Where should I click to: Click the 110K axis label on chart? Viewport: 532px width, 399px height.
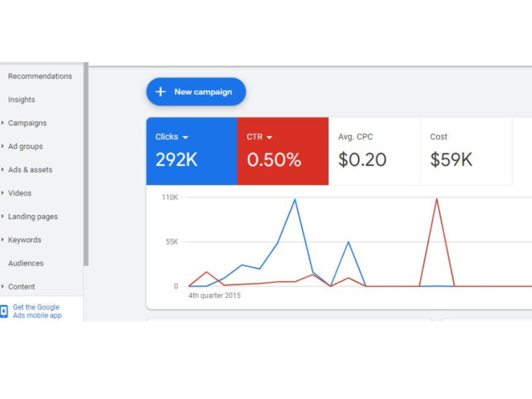coord(170,197)
